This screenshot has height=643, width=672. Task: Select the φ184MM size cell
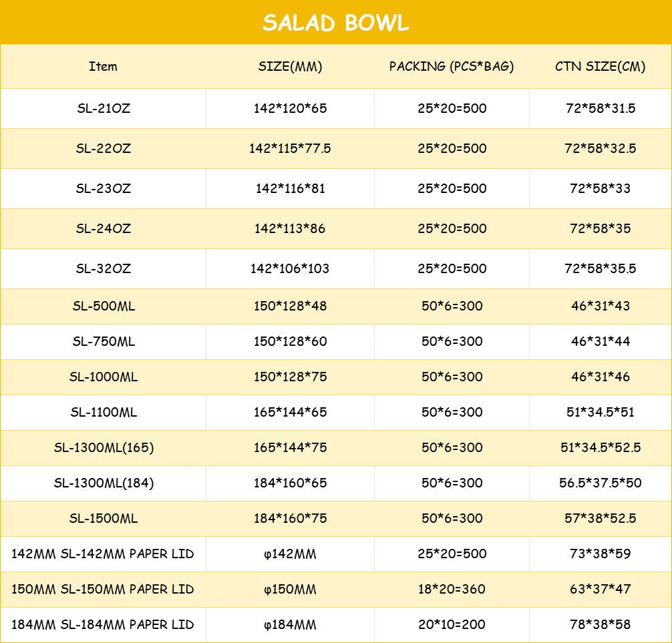pyautogui.click(x=290, y=624)
